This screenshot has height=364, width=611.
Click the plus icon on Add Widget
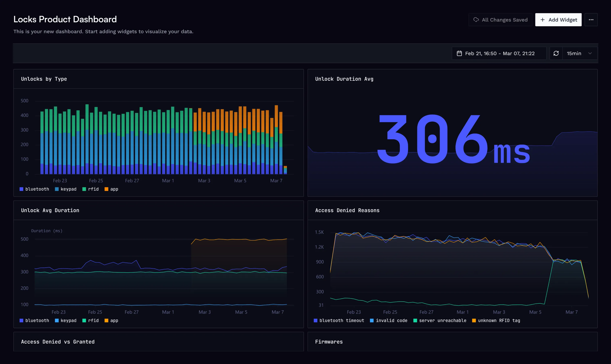click(x=542, y=20)
